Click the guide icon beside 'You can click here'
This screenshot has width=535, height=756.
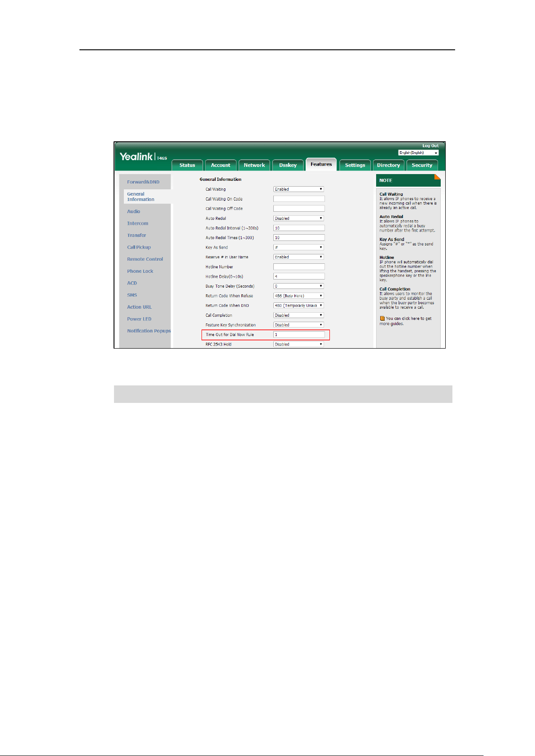click(x=382, y=319)
